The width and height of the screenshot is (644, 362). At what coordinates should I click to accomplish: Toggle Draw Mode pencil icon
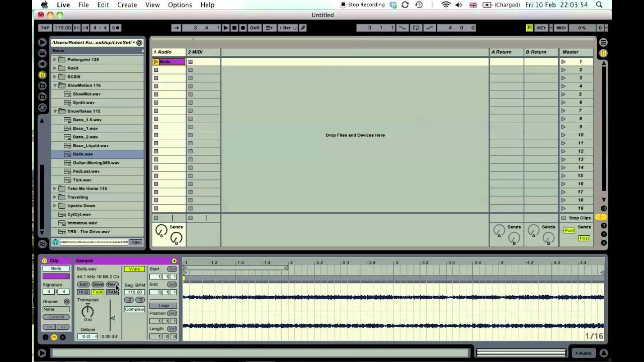(x=303, y=28)
